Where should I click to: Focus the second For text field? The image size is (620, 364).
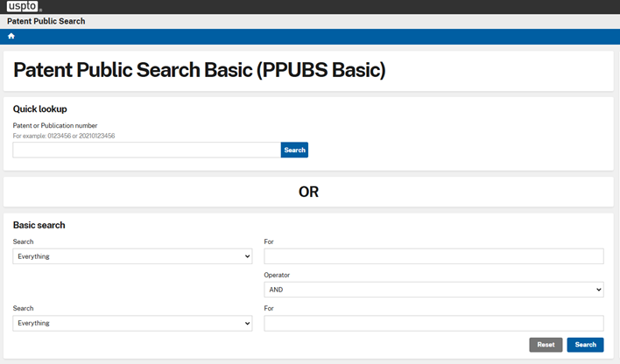pos(433,323)
